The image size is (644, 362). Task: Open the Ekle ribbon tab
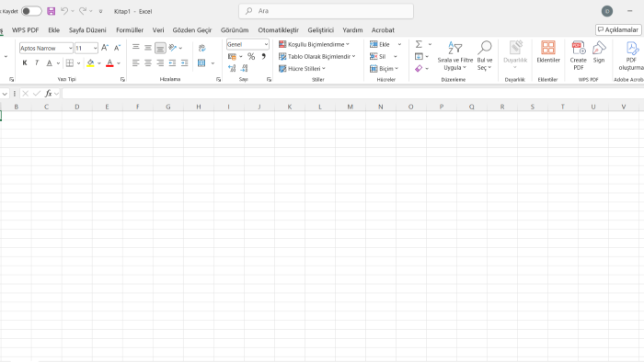(53, 30)
